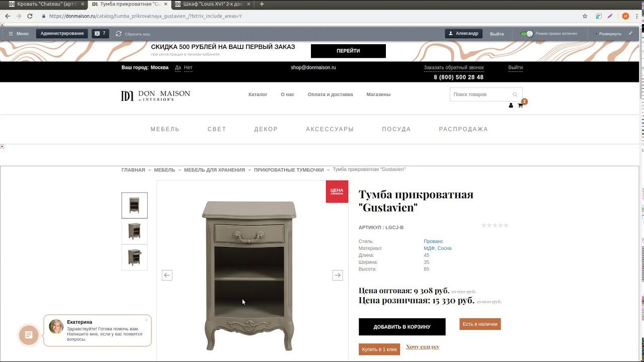
Task: Toggle the edit mode switch
Action: 526,34
